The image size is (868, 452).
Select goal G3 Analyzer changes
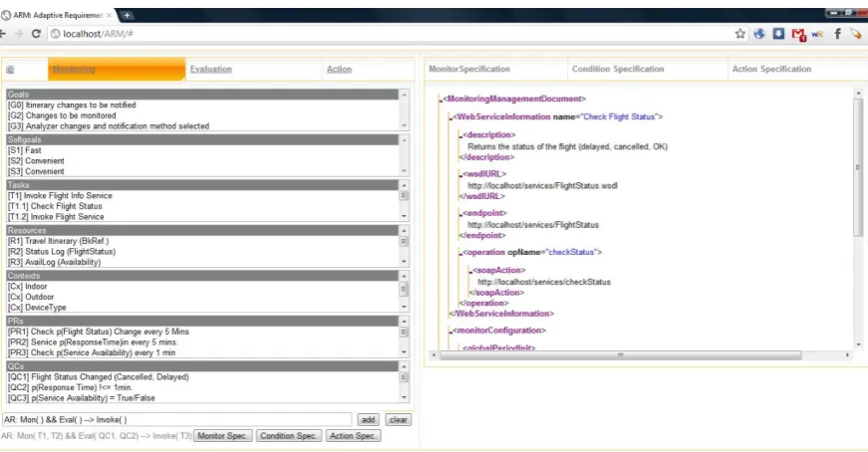[202, 126]
